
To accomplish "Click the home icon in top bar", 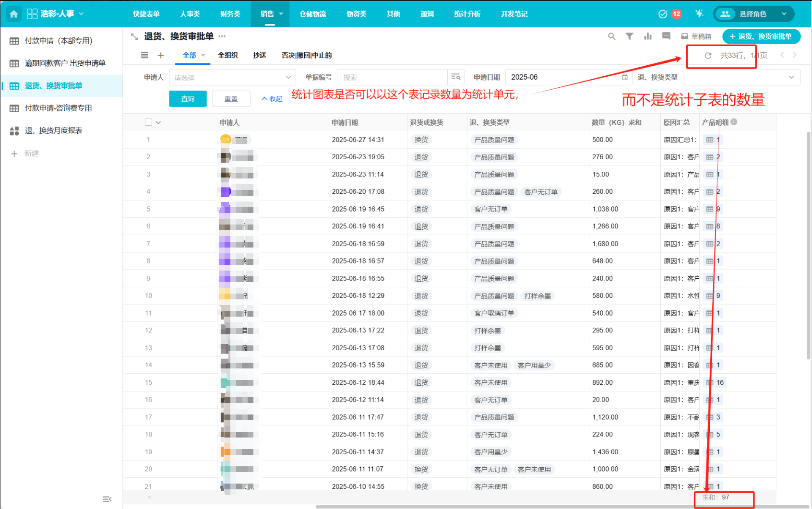I will tap(14, 14).
